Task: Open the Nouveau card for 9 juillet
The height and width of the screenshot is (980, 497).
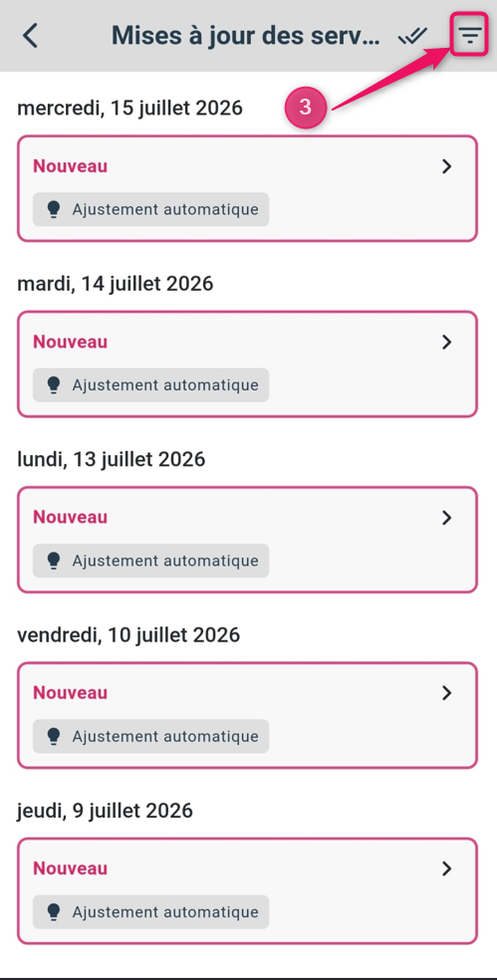Action: click(x=248, y=890)
